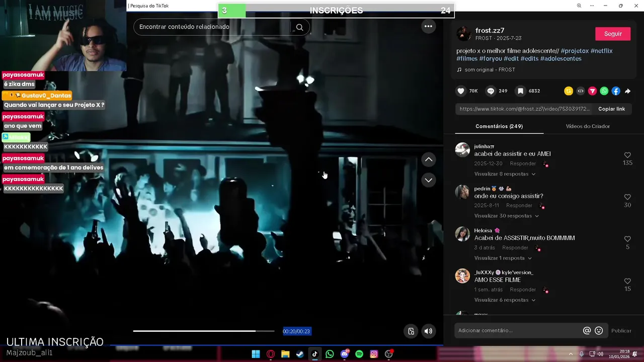
Task: Show hidden system tray icons chevron
Action: [571, 354]
